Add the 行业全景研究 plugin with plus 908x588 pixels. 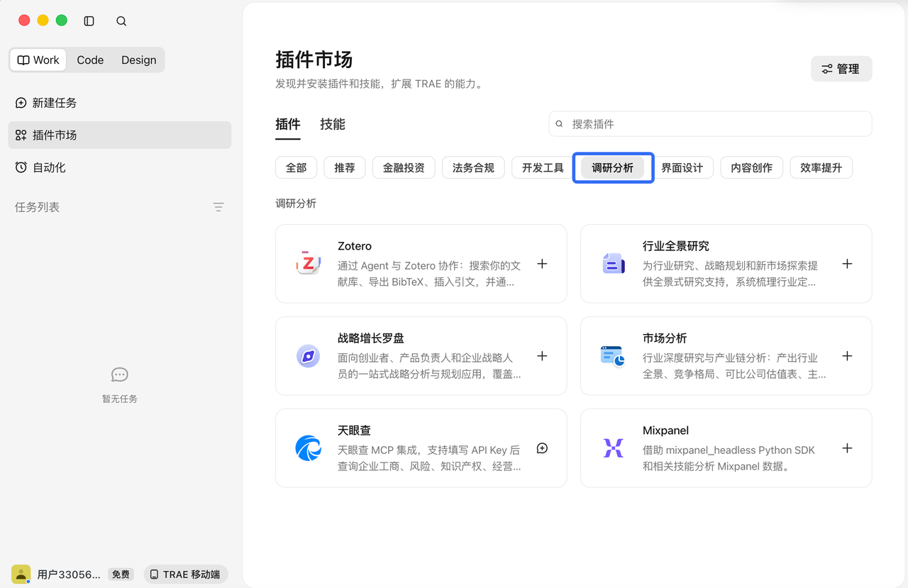tap(847, 264)
